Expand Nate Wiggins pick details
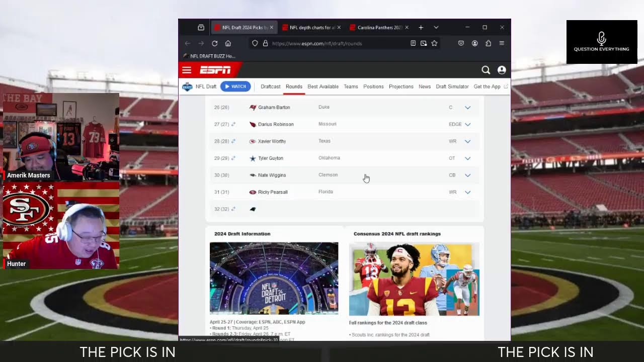The image size is (644, 362). (x=467, y=175)
